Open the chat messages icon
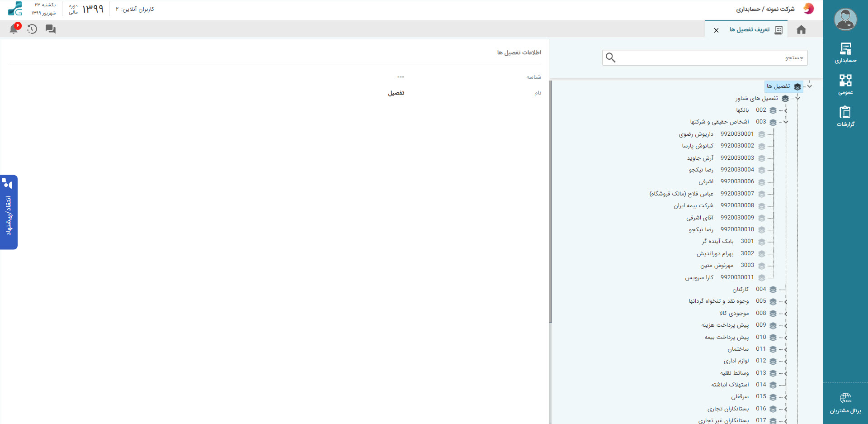 tap(51, 29)
